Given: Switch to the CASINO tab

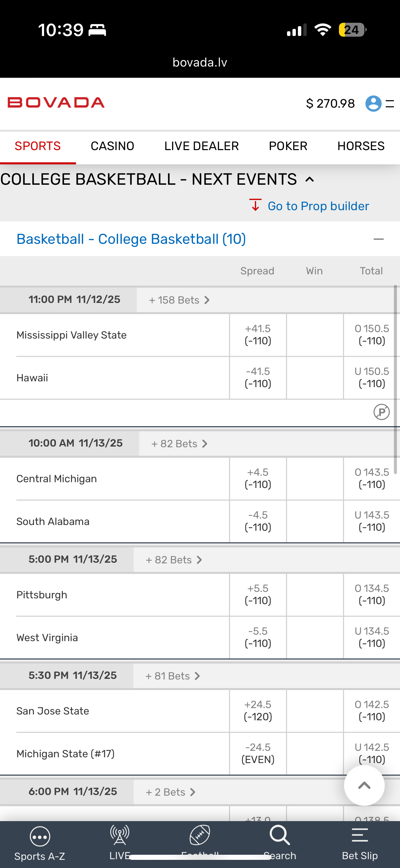Looking at the screenshot, I should point(112,146).
